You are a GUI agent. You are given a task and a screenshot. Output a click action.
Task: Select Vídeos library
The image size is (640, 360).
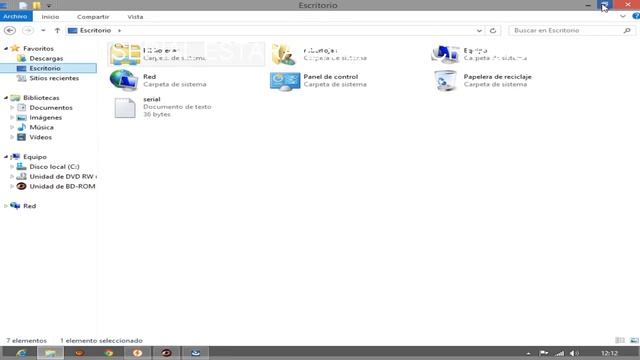tap(40, 137)
